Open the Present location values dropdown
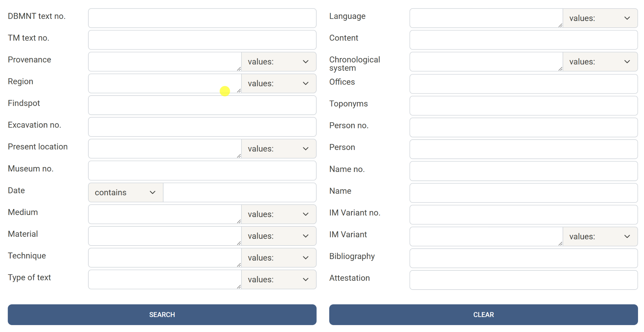644x332 pixels. [278, 149]
